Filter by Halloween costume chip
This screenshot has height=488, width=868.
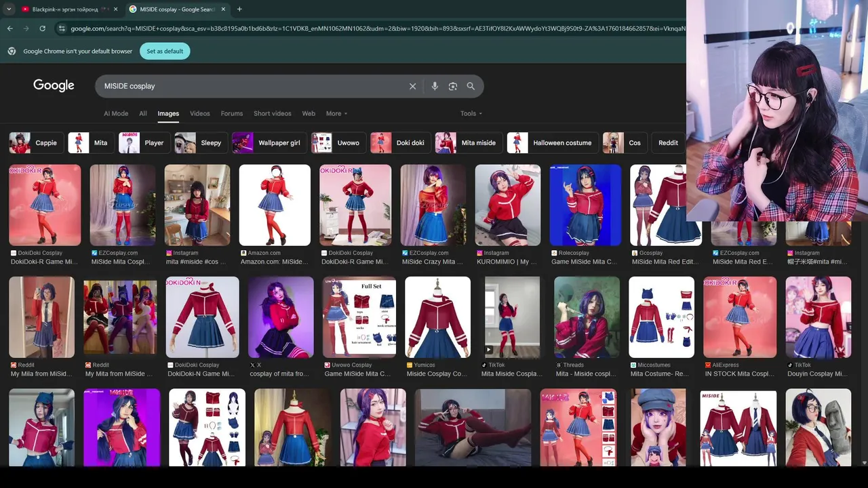click(553, 143)
